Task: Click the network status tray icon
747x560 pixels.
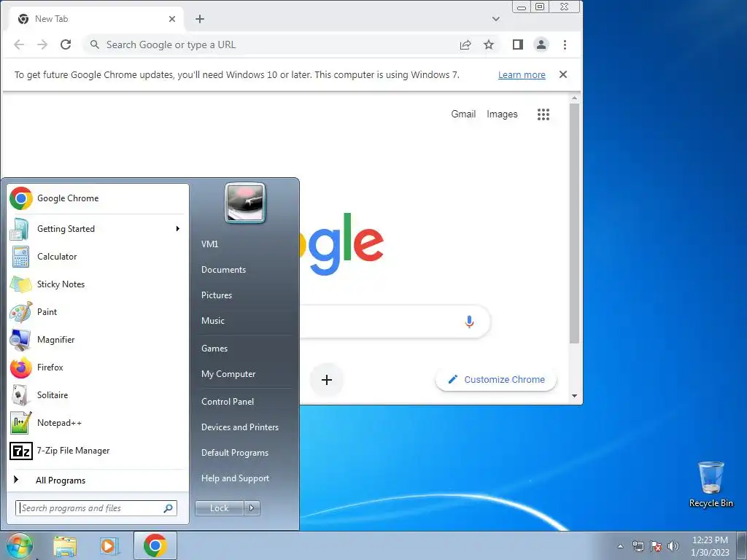Action: [638, 546]
